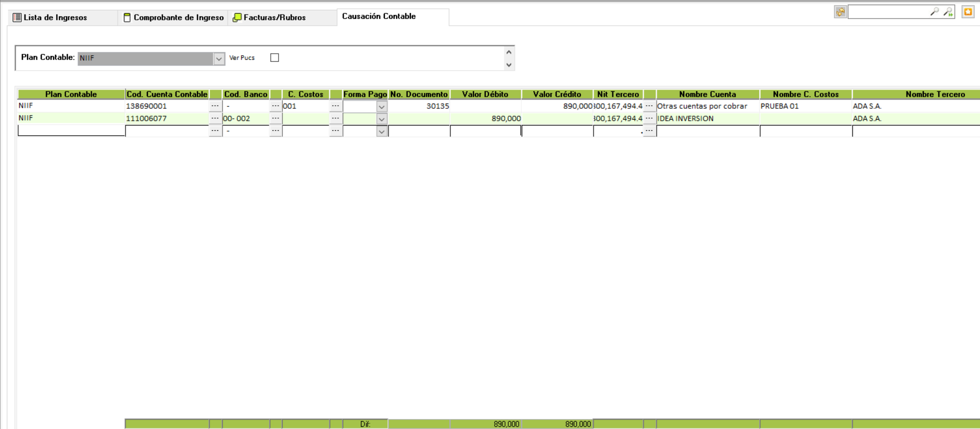The image size is (980, 429).
Task: Click the down arrow of the Plan Contable panel scrollbar
Action: [509, 65]
